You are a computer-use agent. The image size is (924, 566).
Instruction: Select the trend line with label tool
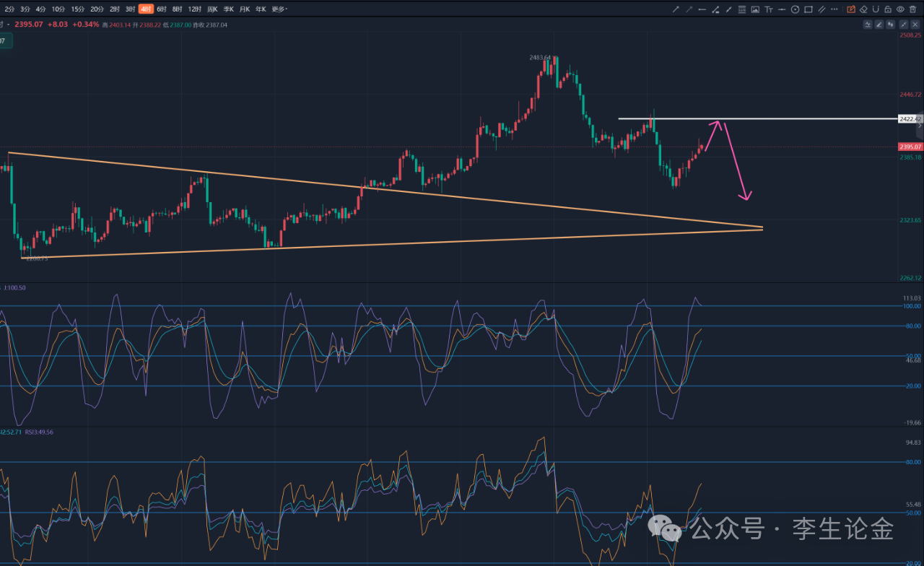(x=715, y=9)
